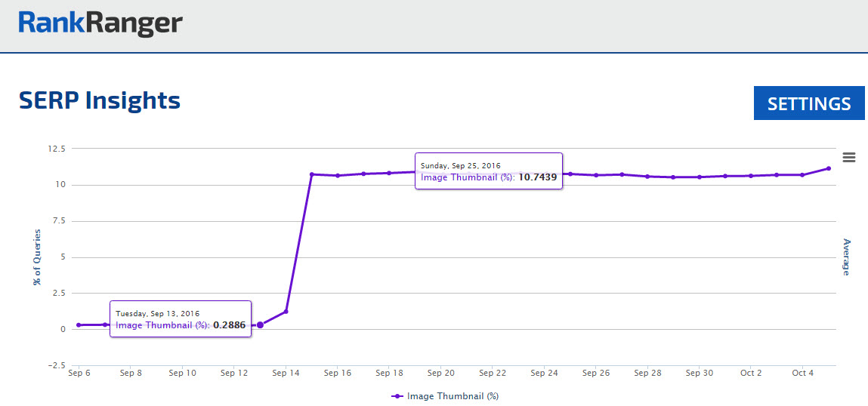This screenshot has height=406, width=868.
Task: Click the SERP Insights heading
Action: [100, 100]
